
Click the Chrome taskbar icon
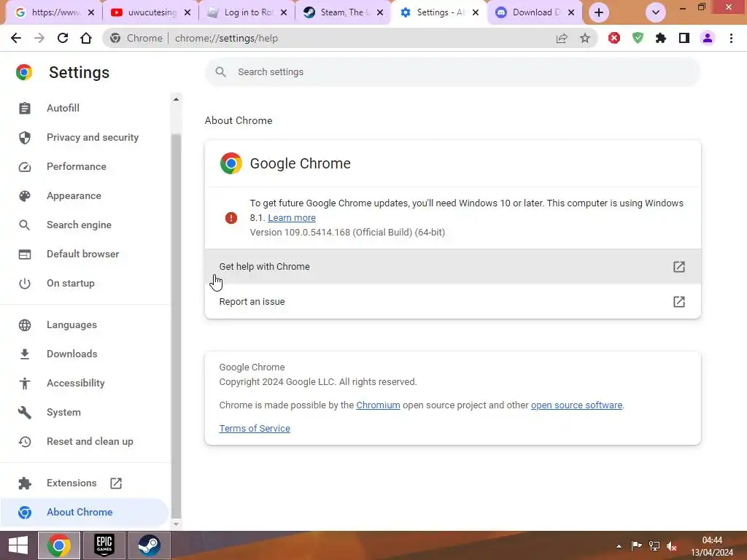59,545
